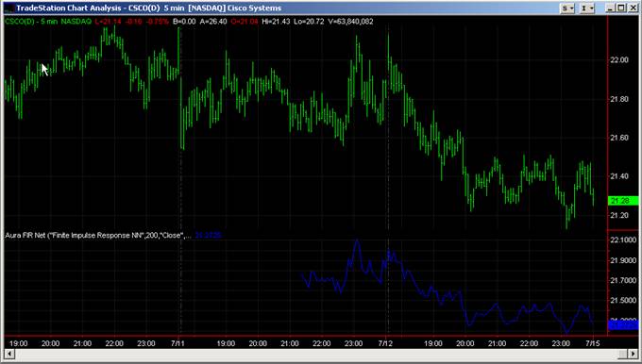The width and height of the screenshot is (642, 364).
Task: Click the 7/12 date label on time axis
Action: (x=385, y=343)
